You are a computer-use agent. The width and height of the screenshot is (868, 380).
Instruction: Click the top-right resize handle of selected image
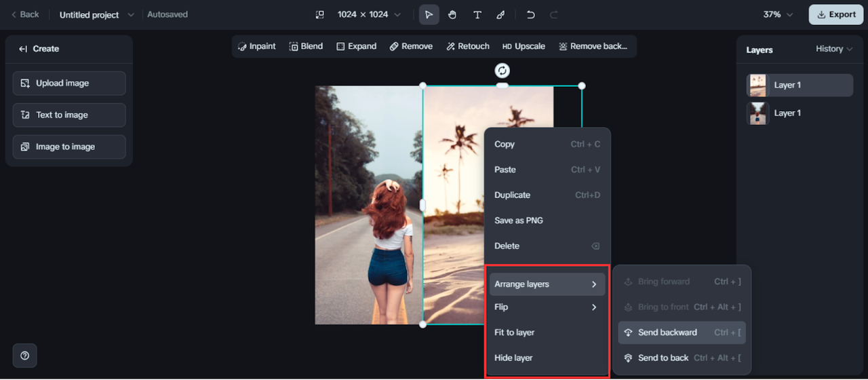pyautogui.click(x=582, y=85)
